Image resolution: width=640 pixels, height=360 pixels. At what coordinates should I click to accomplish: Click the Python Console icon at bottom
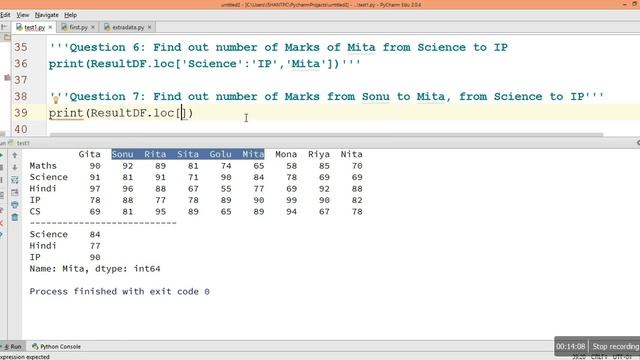[x=35, y=347]
